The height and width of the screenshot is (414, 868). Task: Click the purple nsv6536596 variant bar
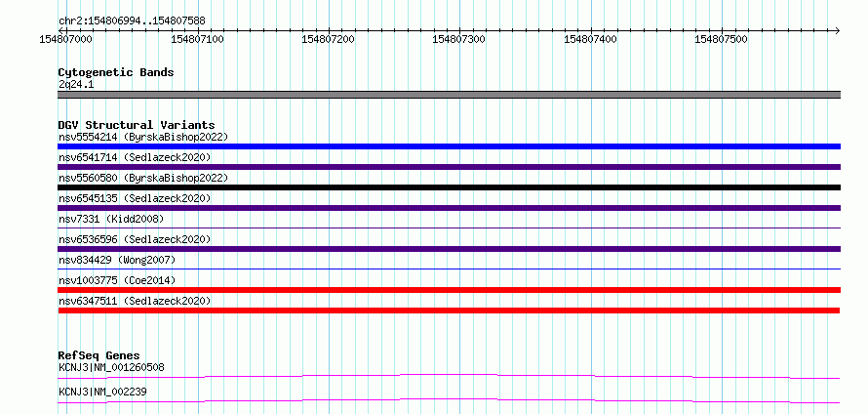click(449, 249)
